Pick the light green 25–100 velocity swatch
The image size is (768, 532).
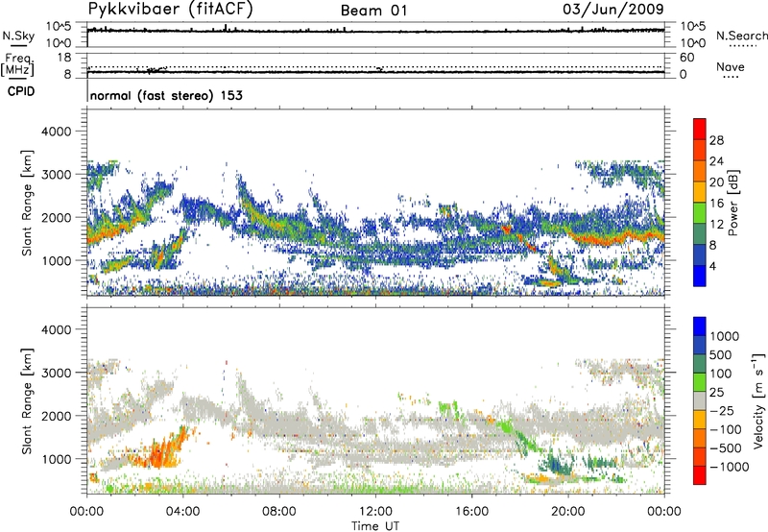tap(700, 383)
